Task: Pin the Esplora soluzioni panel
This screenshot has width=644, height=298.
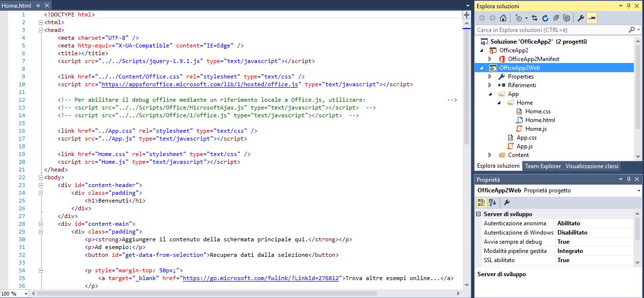Action: pos(629,6)
